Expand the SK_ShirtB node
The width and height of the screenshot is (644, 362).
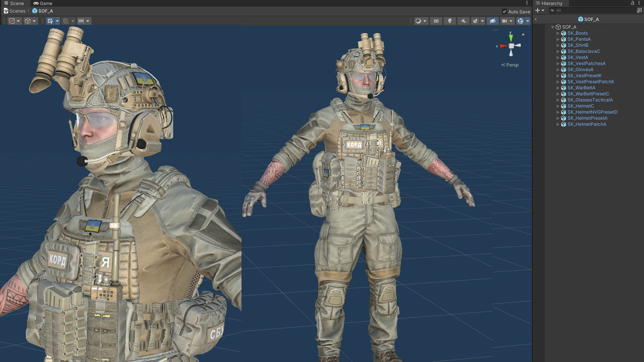(558, 45)
